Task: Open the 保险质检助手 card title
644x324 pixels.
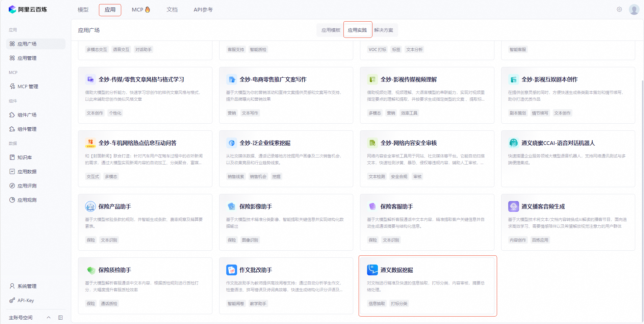Action: [x=115, y=270]
